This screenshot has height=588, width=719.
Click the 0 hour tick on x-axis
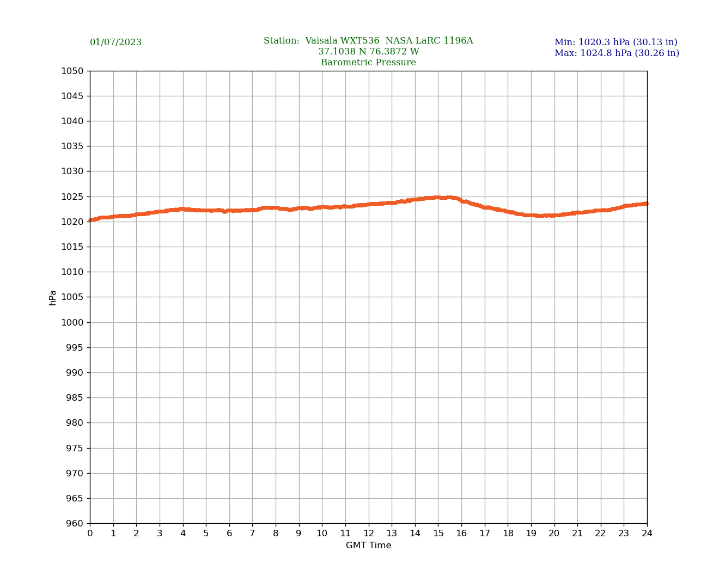click(90, 534)
